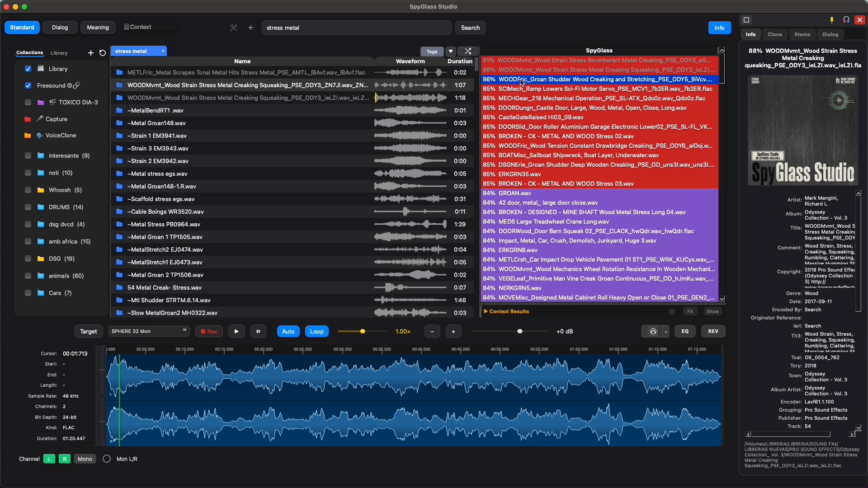Click the waveform preview of ~Metal Stress PB0964.wav
The image size is (868, 488).
[x=410, y=224]
